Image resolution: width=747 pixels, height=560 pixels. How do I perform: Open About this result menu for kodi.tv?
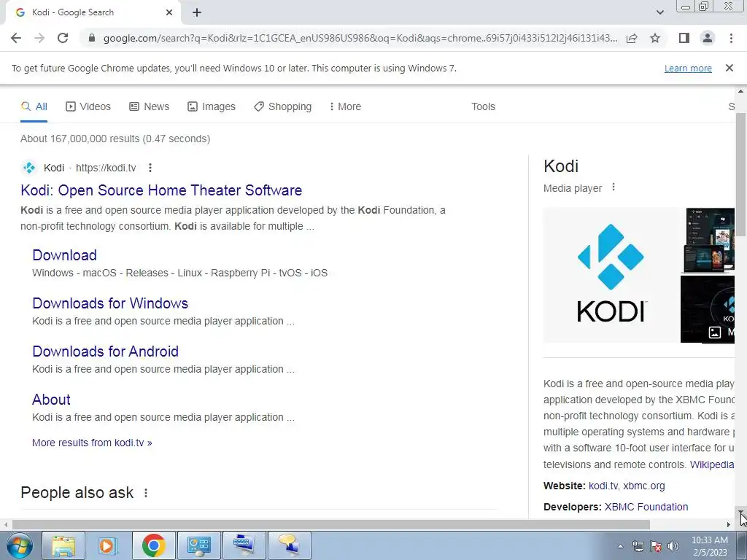(x=150, y=168)
